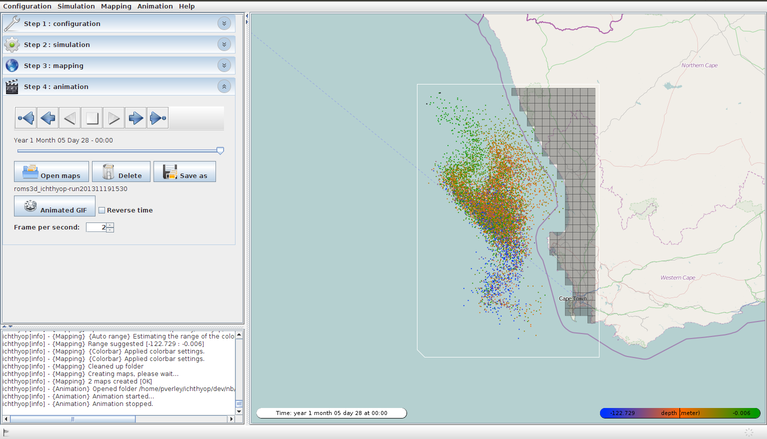Collapse the Step 4 animation panel

pyautogui.click(x=224, y=87)
